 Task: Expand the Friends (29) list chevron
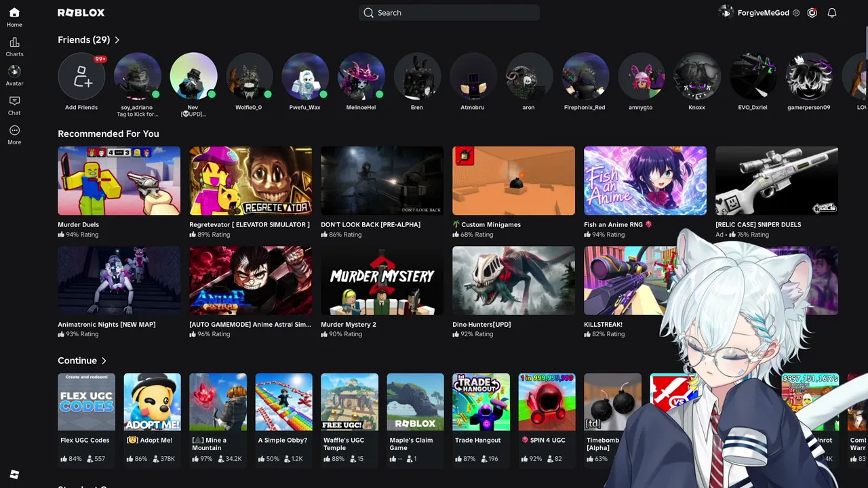coord(117,40)
